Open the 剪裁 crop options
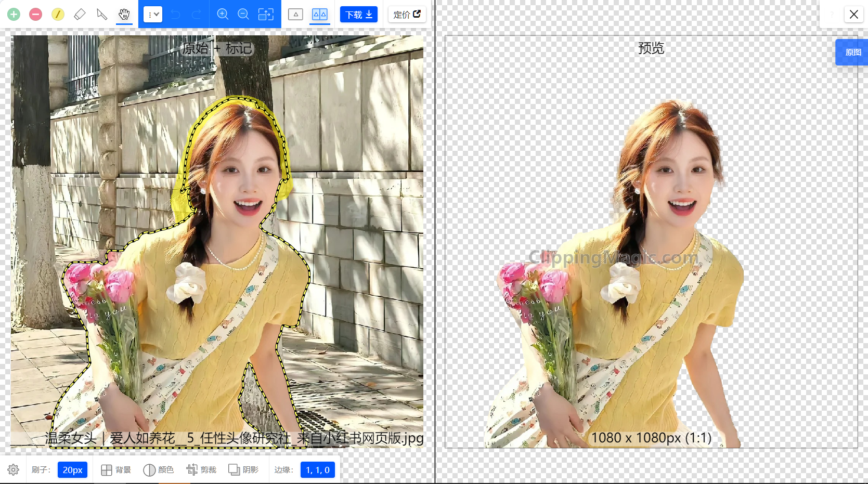 pyautogui.click(x=201, y=470)
